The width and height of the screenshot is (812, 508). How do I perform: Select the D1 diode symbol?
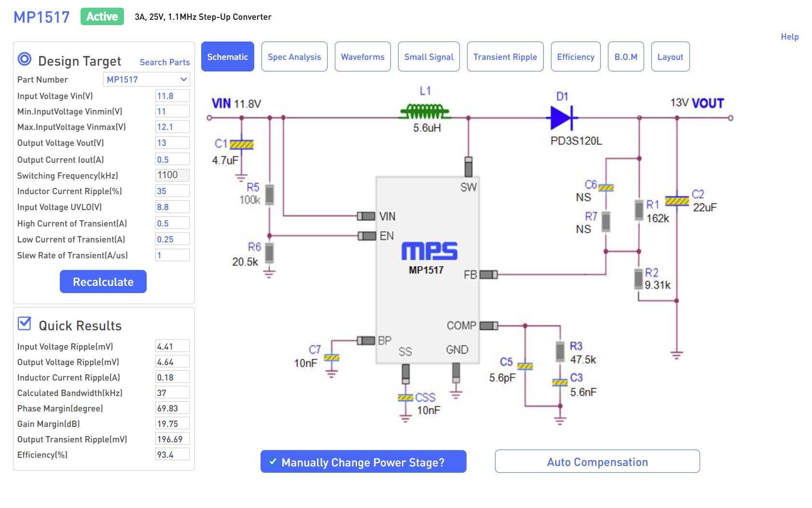coord(562,117)
